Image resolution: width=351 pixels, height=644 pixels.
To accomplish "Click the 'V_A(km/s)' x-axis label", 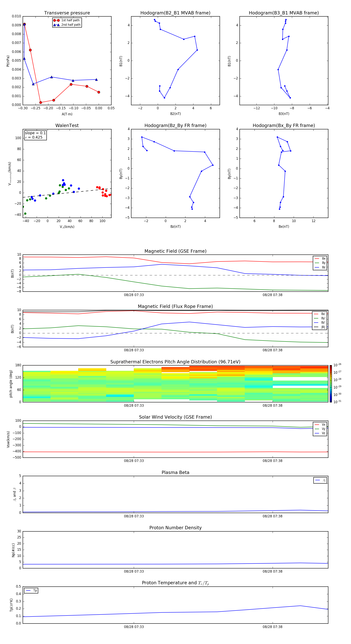I will 67,227.
